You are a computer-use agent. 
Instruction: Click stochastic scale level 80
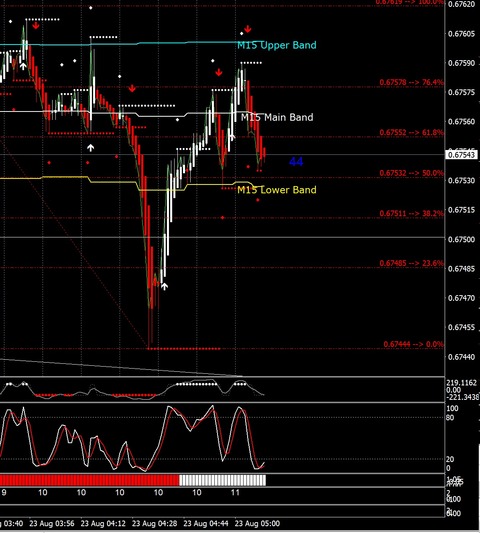(450, 417)
